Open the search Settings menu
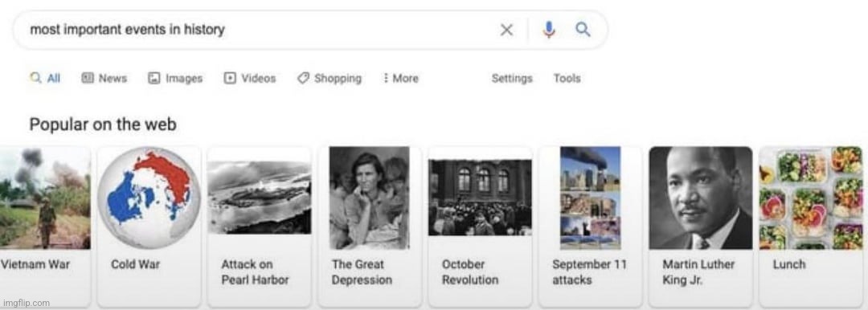 coord(512,79)
